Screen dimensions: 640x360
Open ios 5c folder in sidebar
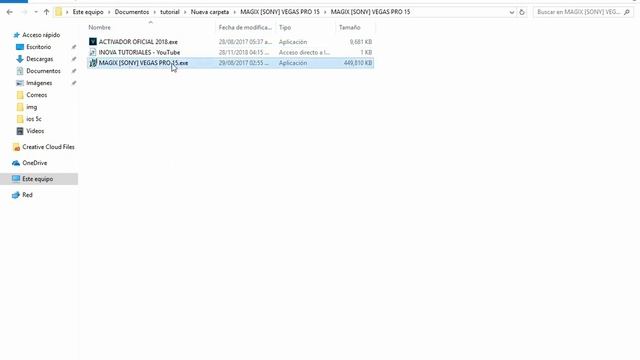tap(34, 119)
